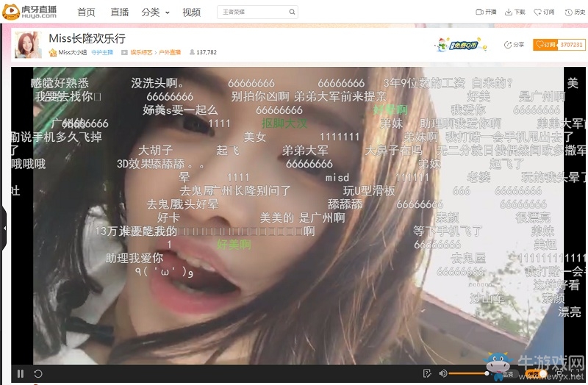Go to the 直播 live tab

(119, 12)
